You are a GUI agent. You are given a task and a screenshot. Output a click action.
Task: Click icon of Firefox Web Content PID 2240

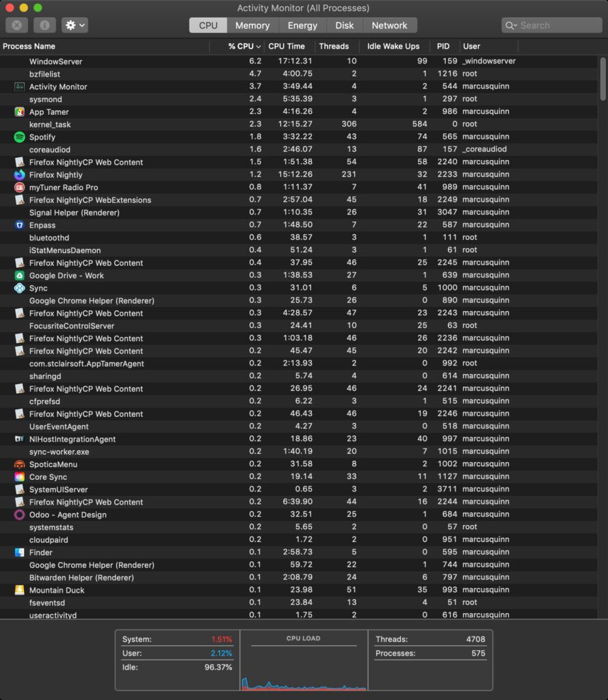click(x=19, y=162)
